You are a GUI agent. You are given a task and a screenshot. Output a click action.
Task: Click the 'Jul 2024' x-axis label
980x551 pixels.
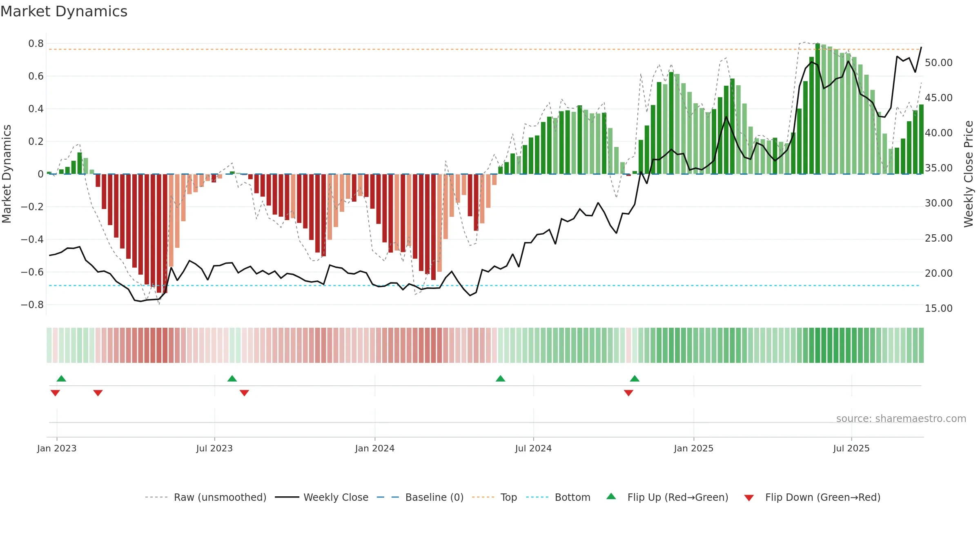[x=533, y=448]
